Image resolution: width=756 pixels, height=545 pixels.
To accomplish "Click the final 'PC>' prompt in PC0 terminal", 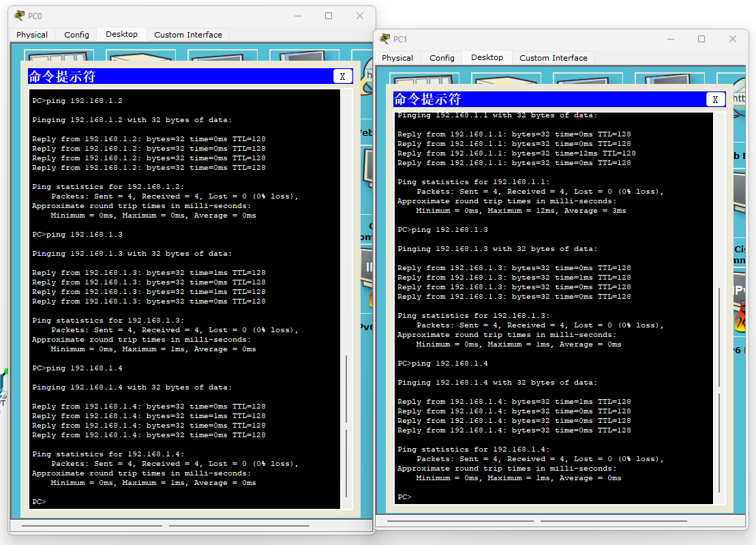I will pyautogui.click(x=39, y=501).
